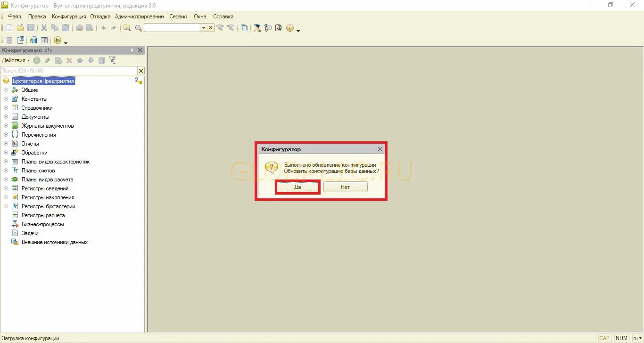Click Update database configuration icon

[x=33, y=41]
